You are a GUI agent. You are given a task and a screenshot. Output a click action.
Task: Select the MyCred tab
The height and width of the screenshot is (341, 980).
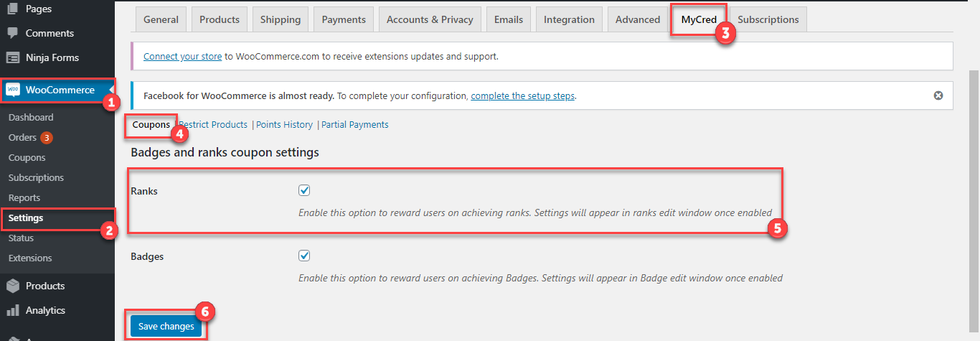(699, 19)
